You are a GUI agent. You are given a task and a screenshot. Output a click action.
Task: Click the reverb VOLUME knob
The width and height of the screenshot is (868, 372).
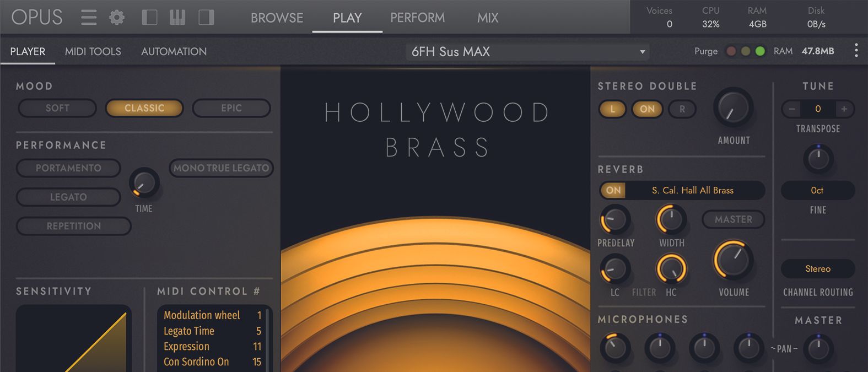733,260
